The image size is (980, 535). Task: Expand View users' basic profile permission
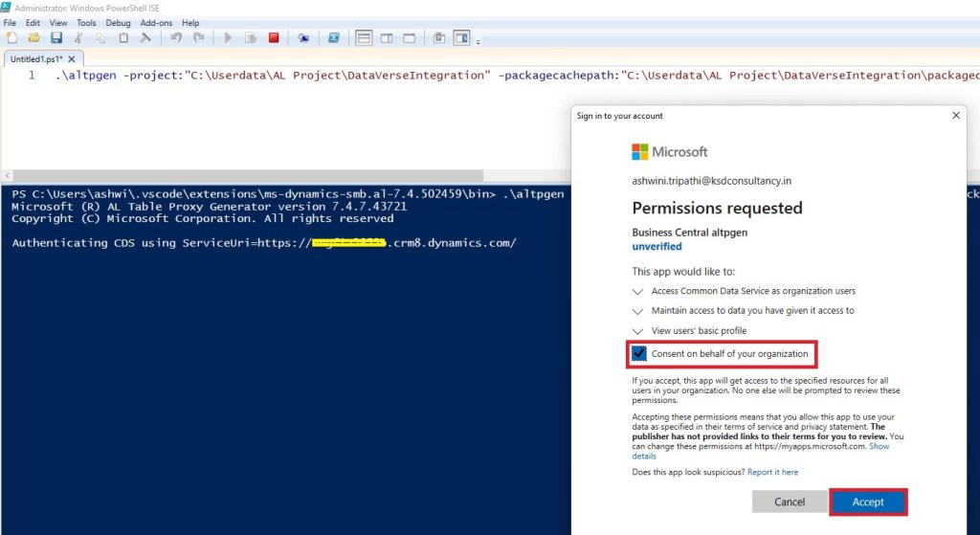(639, 331)
